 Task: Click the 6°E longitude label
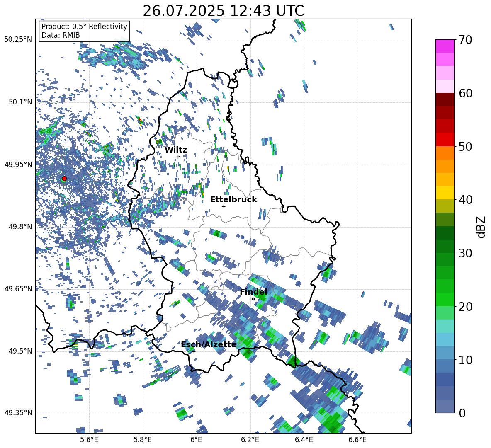click(x=196, y=440)
